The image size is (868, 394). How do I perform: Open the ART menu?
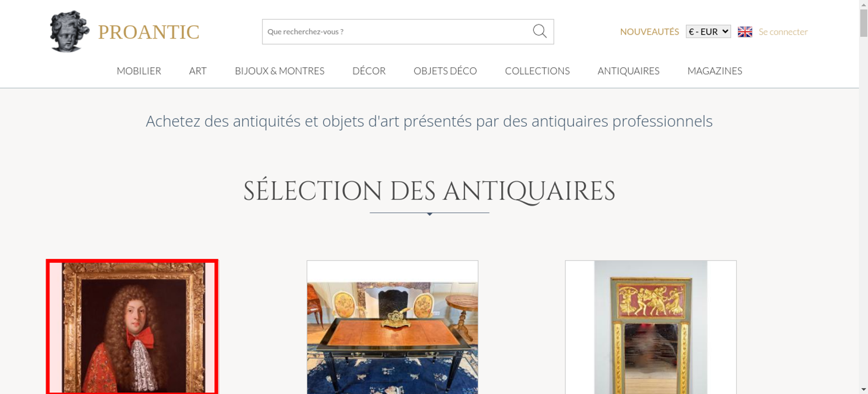(198, 71)
